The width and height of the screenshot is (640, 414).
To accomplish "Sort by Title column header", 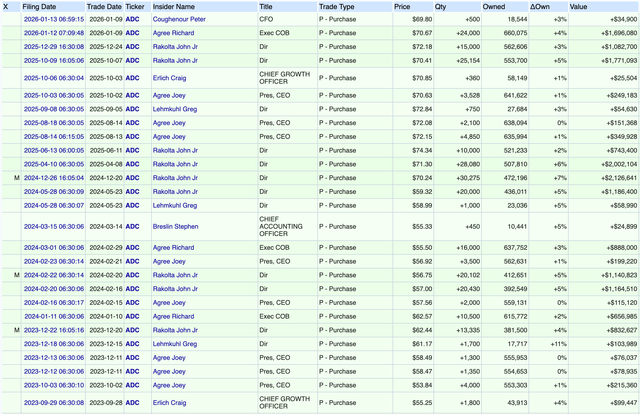I will click(x=266, y=7).
